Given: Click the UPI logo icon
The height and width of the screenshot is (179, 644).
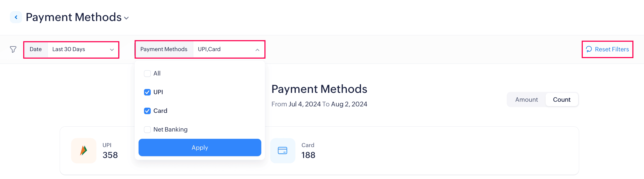Looking at the screenshot, I should click(84, 150).
